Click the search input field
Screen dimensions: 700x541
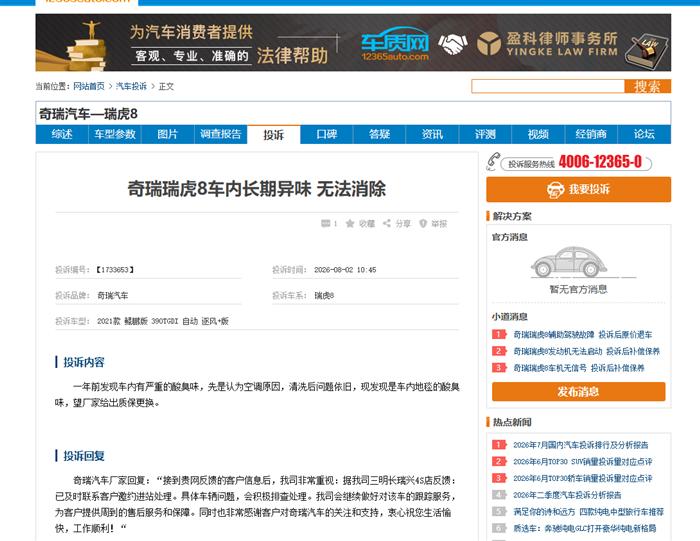point(548,86)
